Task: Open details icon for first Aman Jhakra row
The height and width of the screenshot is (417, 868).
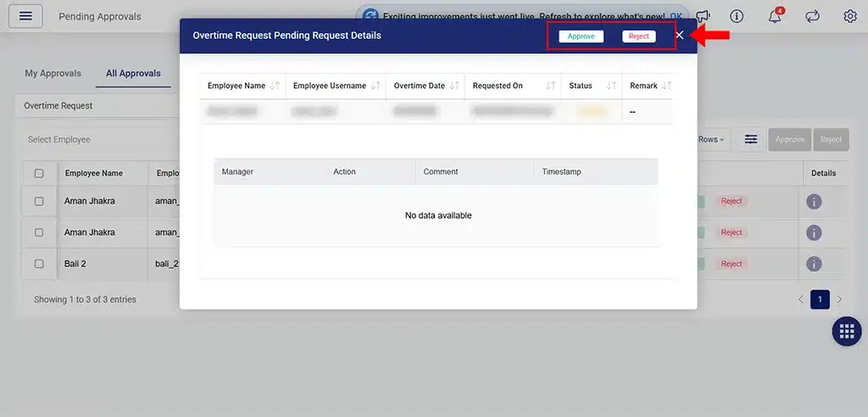Action: click(x=814, y=202)
